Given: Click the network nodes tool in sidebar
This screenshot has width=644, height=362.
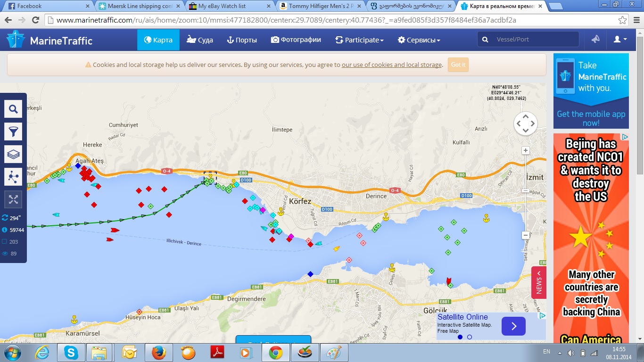Looking at the screenshot, I should [13, 177].
